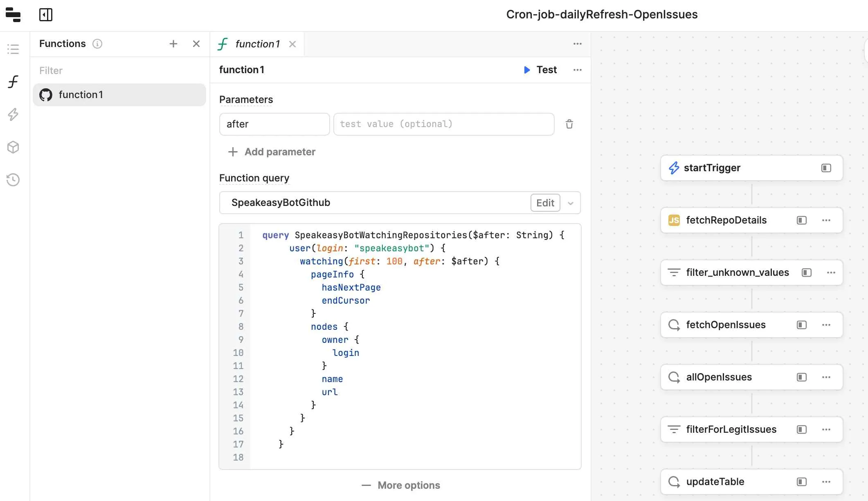Select the updateTable block

click(752, 482)
